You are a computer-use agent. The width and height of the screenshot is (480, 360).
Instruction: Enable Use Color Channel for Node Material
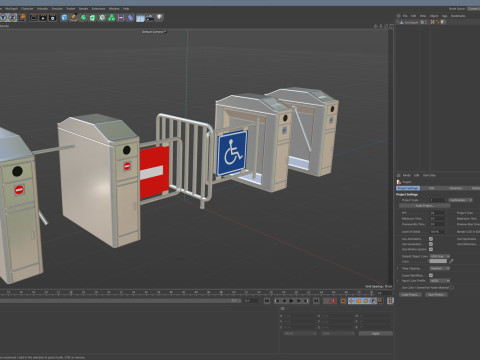pyautogui.click(x=452, y=287)
